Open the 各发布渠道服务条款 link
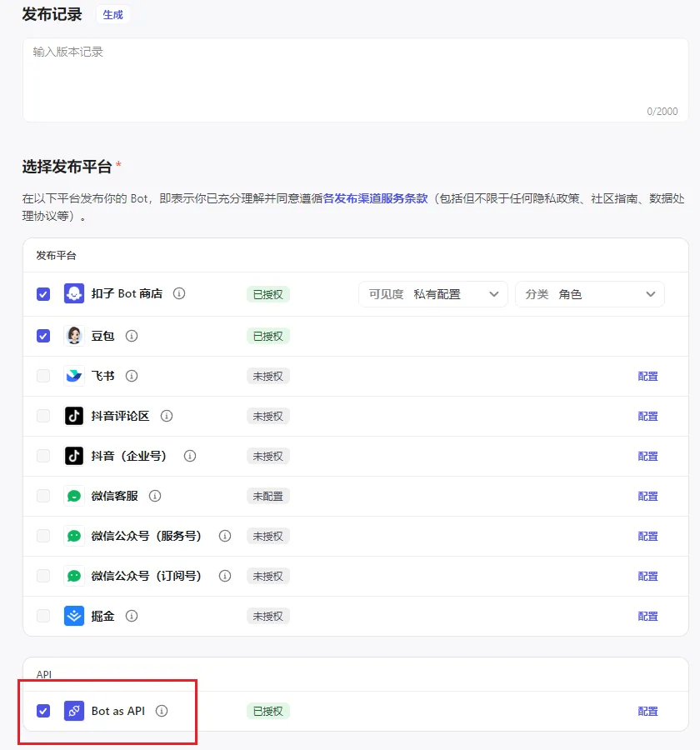The height and width of the screenshot is (750, 700). (375, 198)
